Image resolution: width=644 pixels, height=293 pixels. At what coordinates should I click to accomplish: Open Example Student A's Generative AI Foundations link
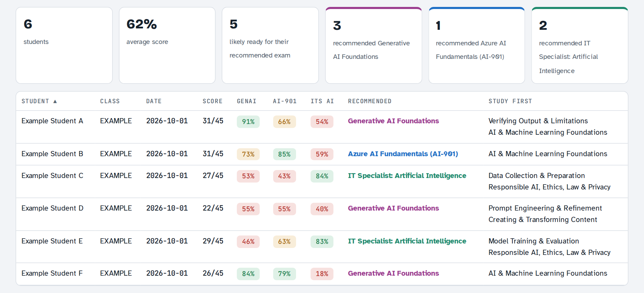pos(393,121)
